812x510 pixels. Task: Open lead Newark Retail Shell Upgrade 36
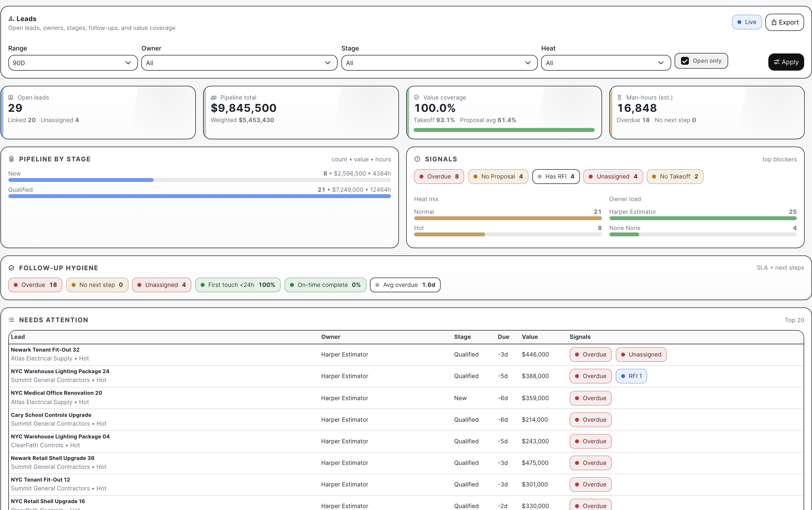[x=52, y=459]
